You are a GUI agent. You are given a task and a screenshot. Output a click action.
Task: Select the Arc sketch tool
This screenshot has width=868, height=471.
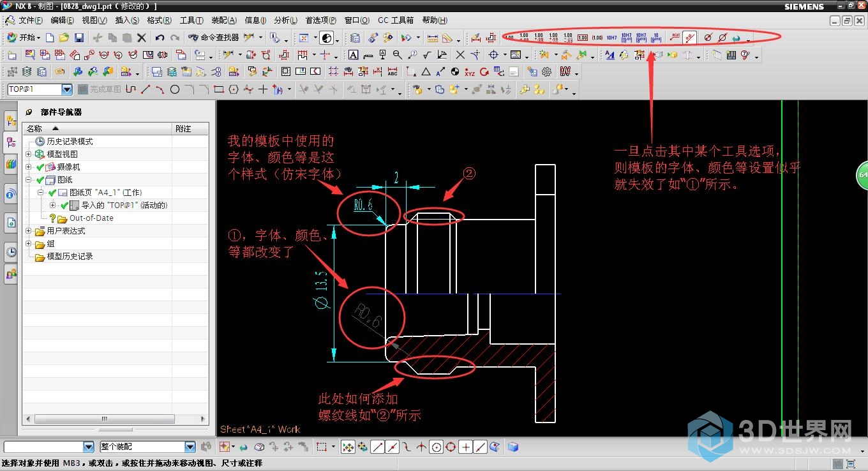[x=160, y=89]
